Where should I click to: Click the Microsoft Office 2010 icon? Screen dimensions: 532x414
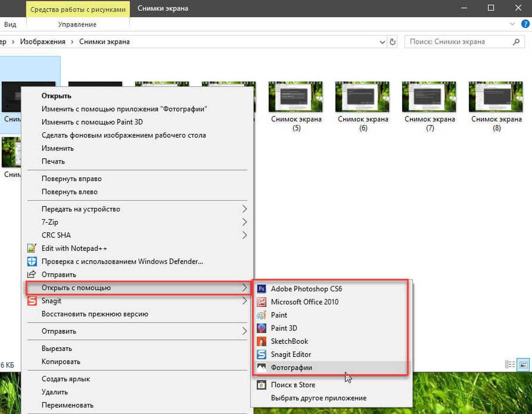tap(262, 302)
